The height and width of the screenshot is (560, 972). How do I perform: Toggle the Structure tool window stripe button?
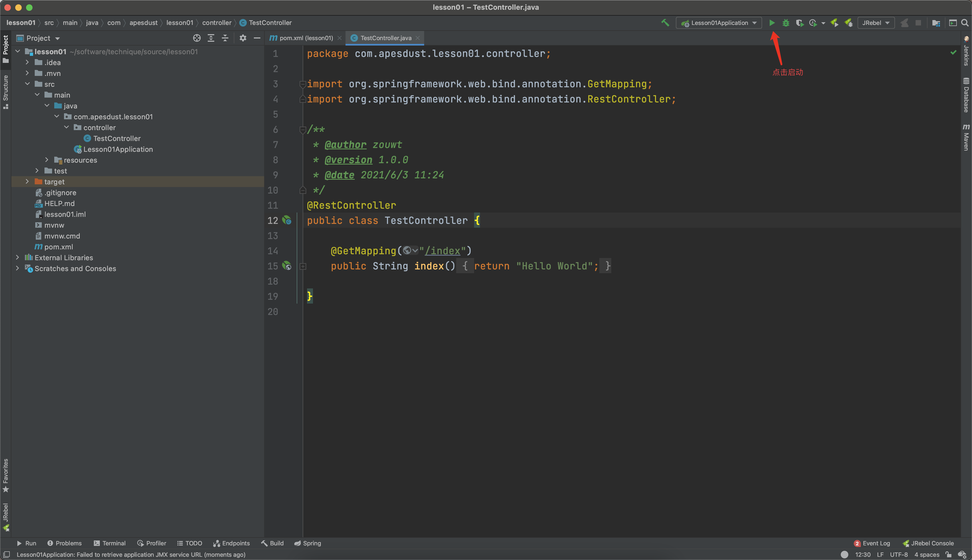5,92
